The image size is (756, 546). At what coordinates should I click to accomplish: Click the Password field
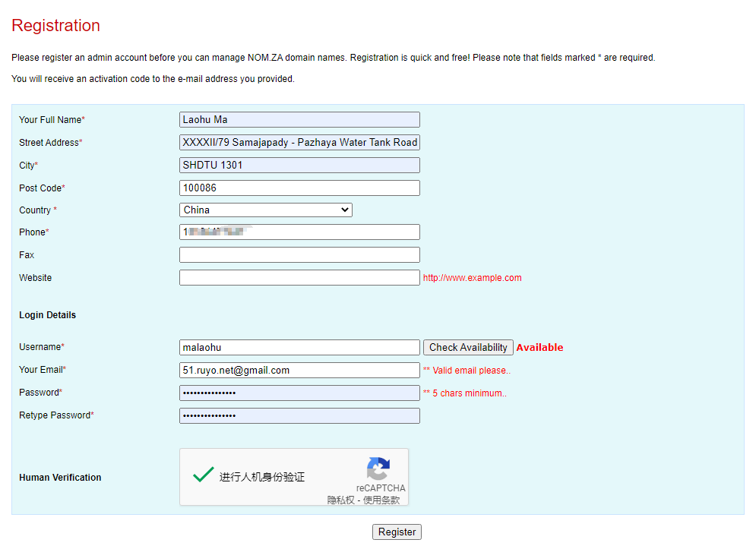tap(299, 393)
